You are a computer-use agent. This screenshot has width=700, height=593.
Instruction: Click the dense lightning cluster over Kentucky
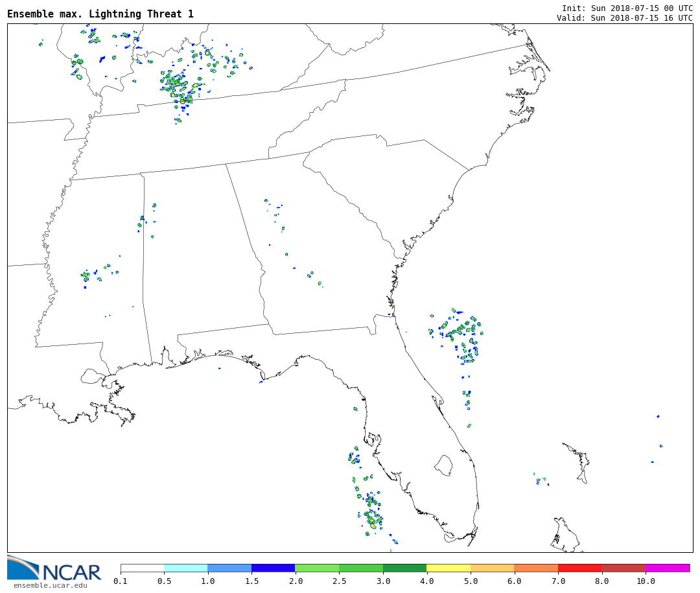point(180,86)
